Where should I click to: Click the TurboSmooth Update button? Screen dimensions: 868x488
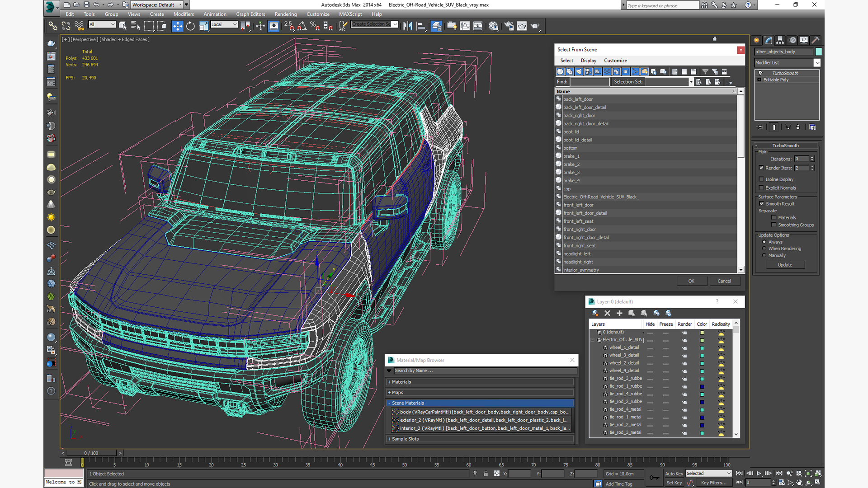click(785, 265)
